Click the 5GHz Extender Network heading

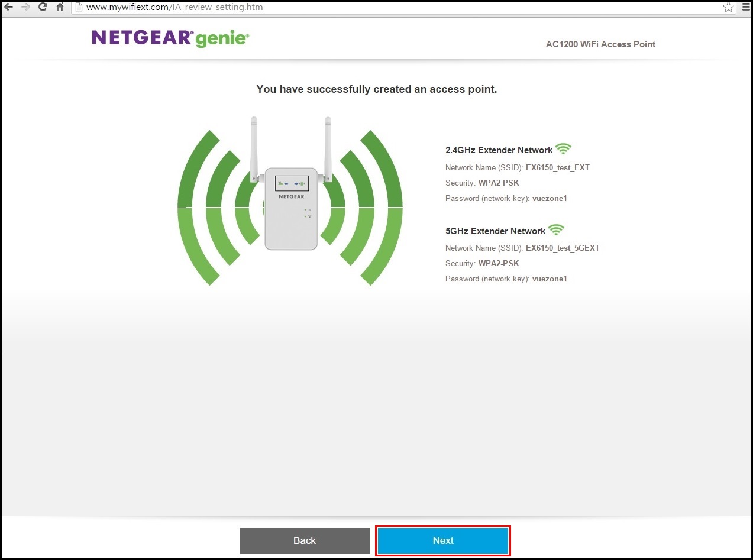click(x=495, y=231)
